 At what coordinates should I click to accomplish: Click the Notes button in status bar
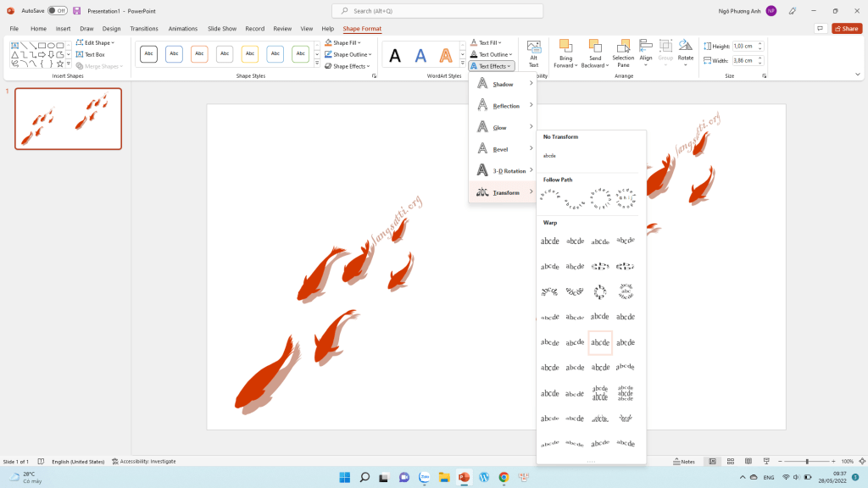pos(684,462)
